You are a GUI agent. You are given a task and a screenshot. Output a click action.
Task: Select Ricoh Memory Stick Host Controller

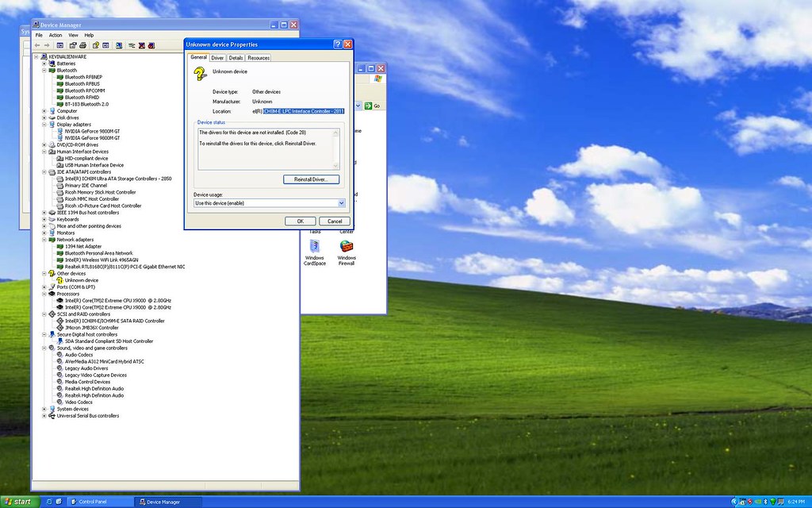click(x=101, y=192)
